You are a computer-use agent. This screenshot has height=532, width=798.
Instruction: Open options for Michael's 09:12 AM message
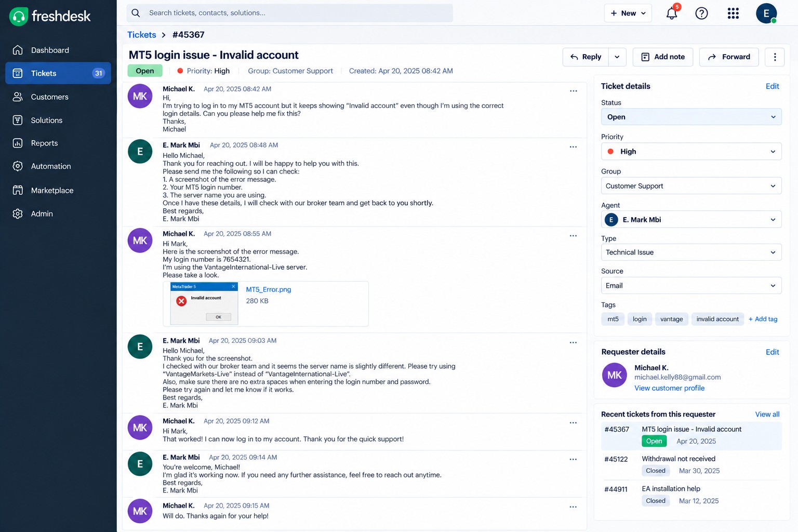(x=574, y=423)
